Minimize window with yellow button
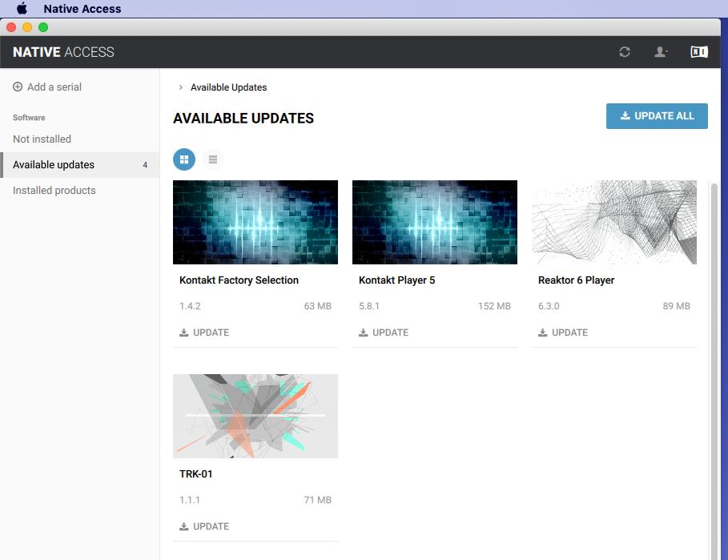Image resolution: width=728 pixels, height=560 pixels. (x=27, y=27)
